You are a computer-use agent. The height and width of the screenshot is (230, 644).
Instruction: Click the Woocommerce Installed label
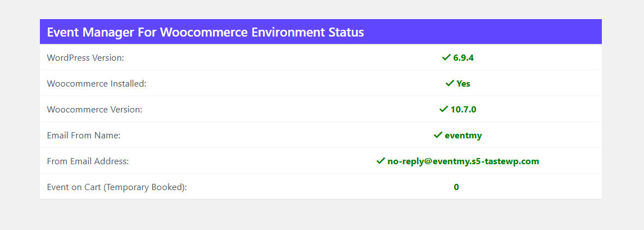[97, 83]
